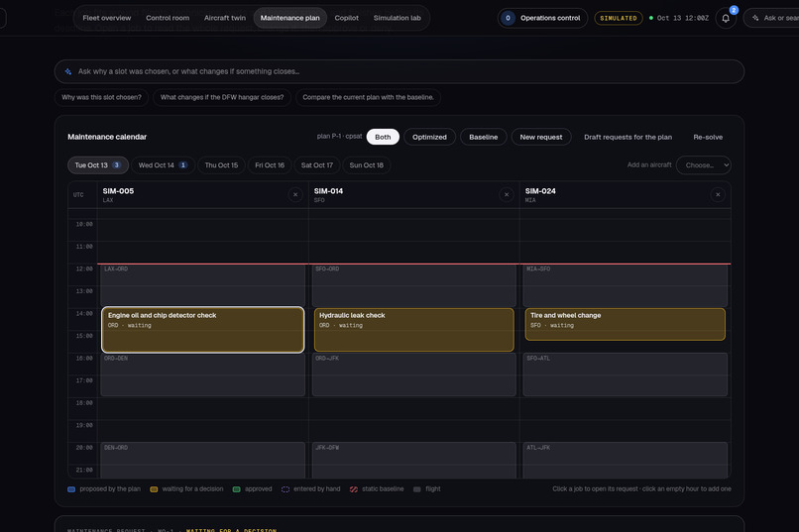This screenshot has width=799, height=532.
Task: Click the dashed 'entered by hand' legend icon
Action: [x=285, y=489]
